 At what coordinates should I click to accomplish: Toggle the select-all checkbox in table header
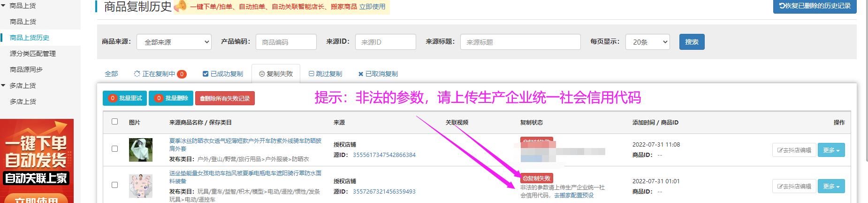click(114, 122)
